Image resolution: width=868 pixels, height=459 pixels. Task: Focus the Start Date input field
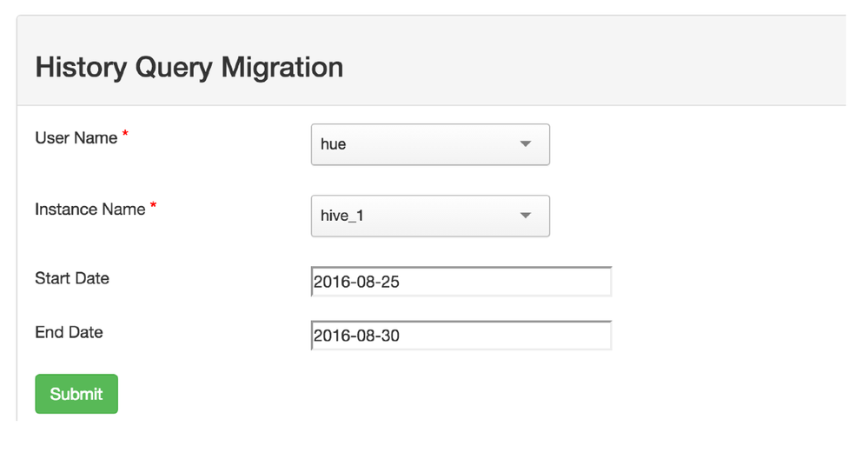pyautogui.click(x=461, y=282)
